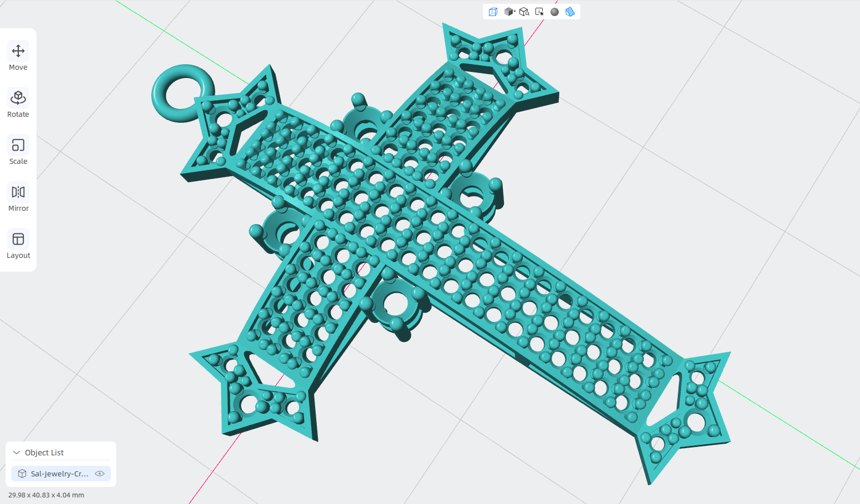Click the cross pendant's ring loop
Image resolution: width=860 pixels, height=504 pixels.
[x=182, y=93]
